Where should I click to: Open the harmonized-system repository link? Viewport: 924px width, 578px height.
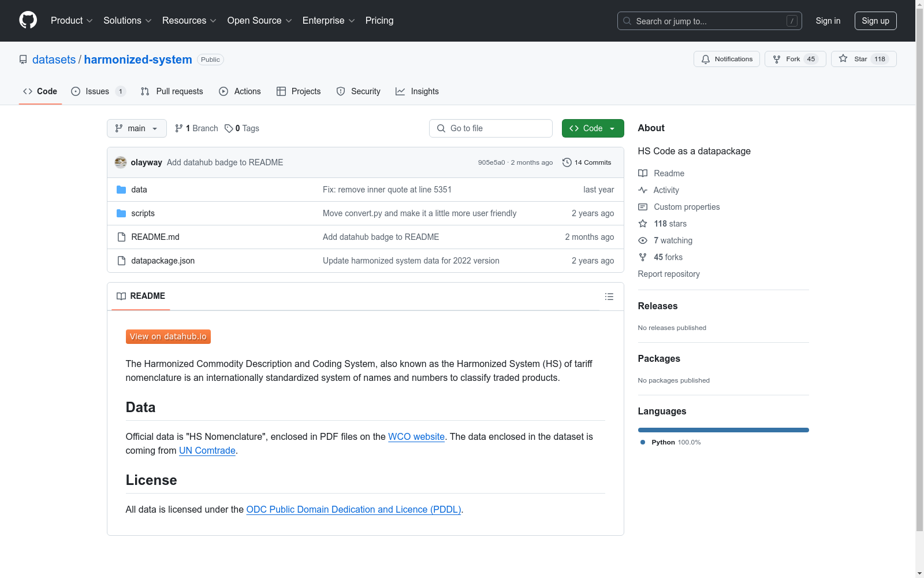[138, 60]
